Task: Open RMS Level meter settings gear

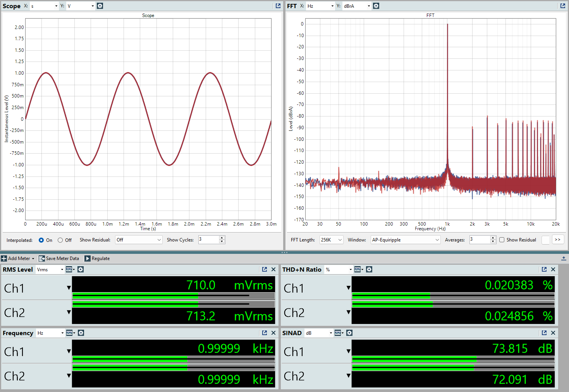Action: [x=81, y=269]
